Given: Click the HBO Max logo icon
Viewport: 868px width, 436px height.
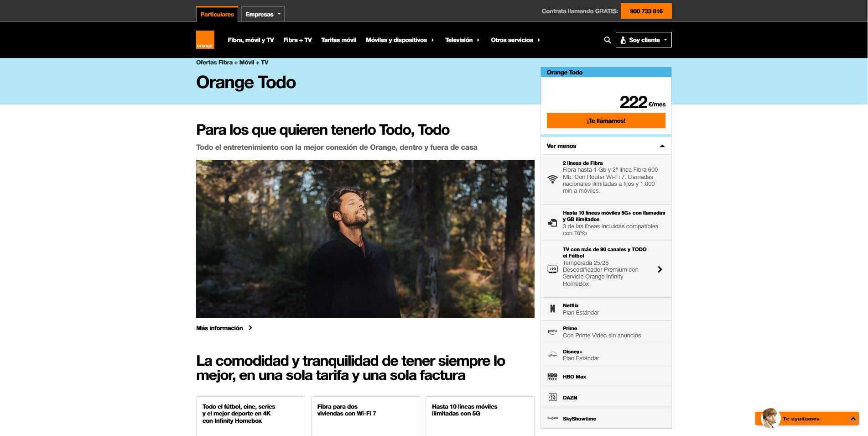Looking at the screenshot, I should point(552,377).
